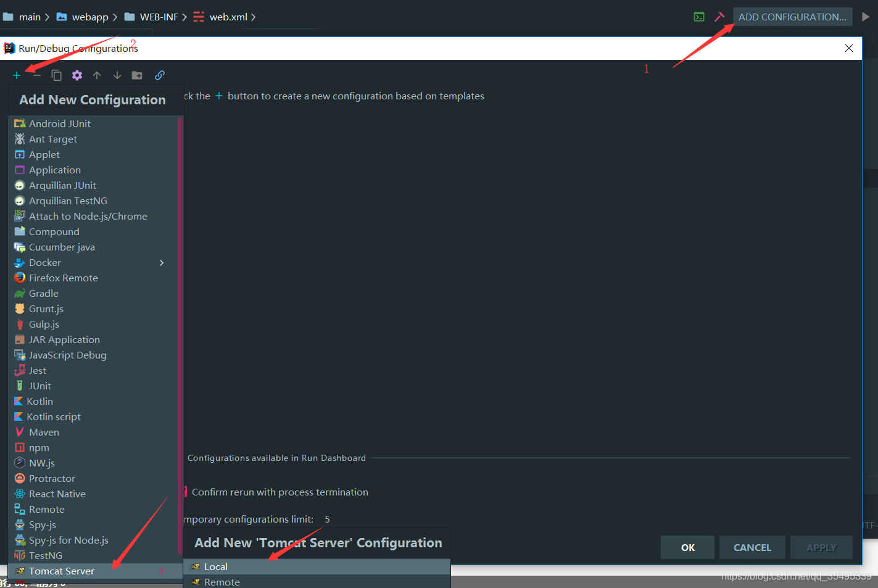Click the configuration list scrollbar
Viewport: 878px width, 588px height.
click(x=180, y=336)
